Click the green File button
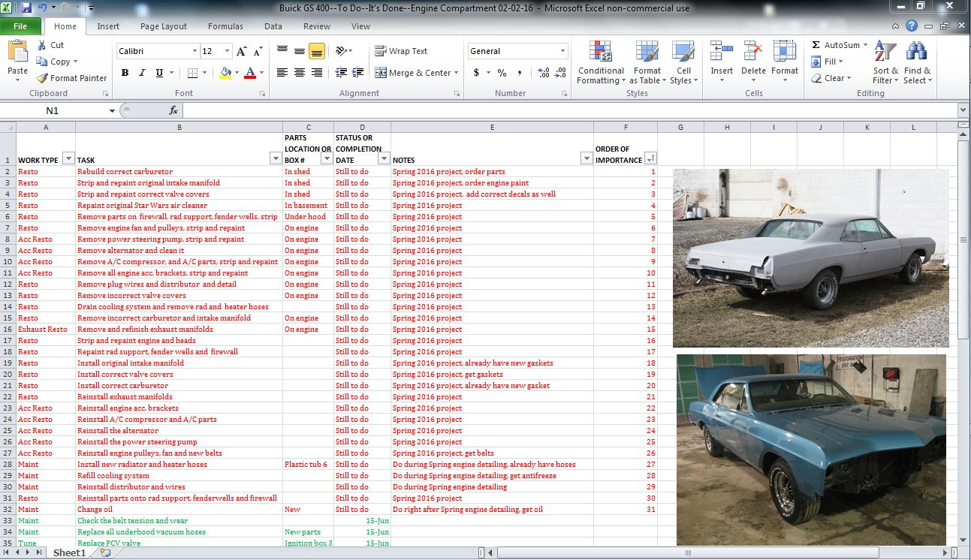Image resolution: width=971 pixels, height=560 pixels. tap(20, 26)
